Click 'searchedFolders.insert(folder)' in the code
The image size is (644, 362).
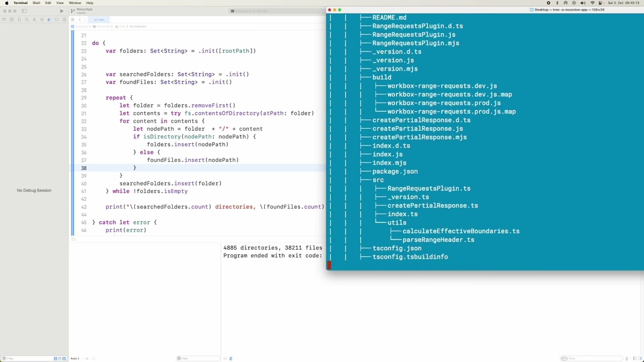coord(171,184)
